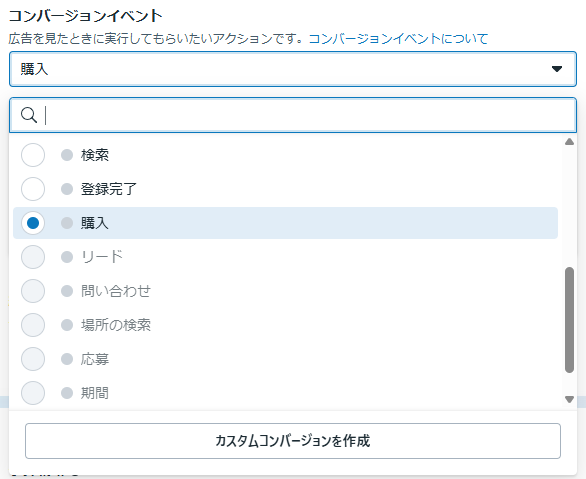This screenshot has height=479, width=586.
Task: Click the scroll down arrow of the list
Action: tap(569, 399)
